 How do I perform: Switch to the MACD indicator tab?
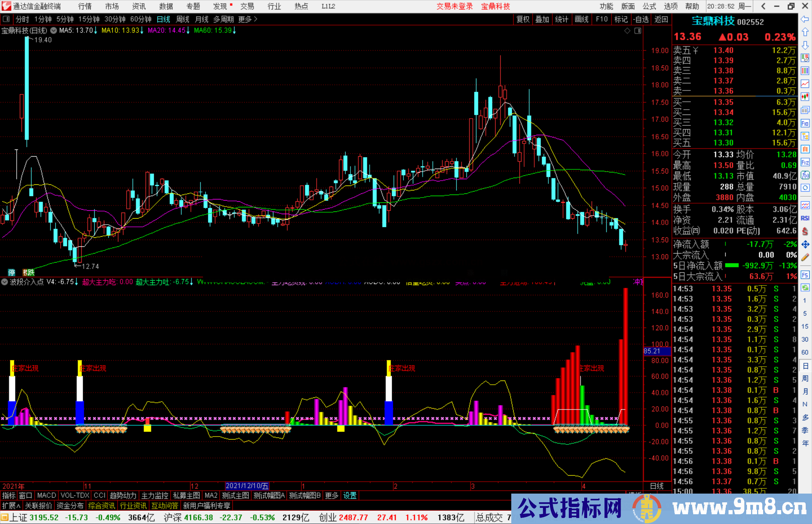pyautogui.click(x=46, y=495)
